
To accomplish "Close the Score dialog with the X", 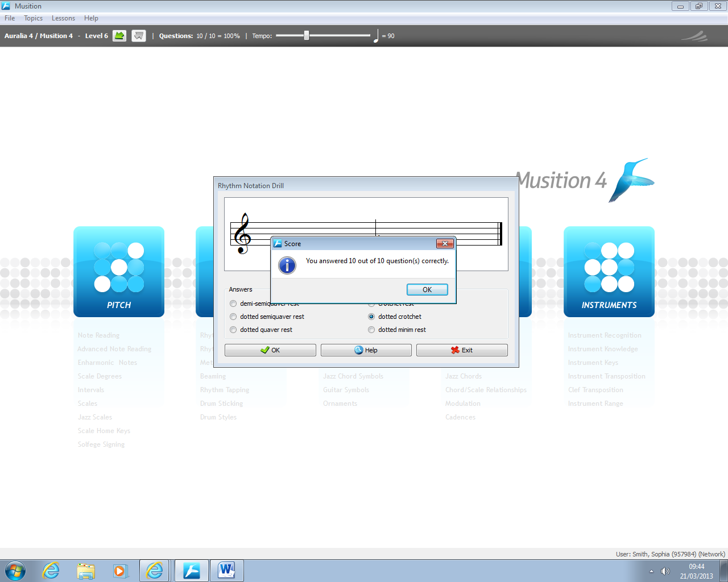I will (445, 243).
